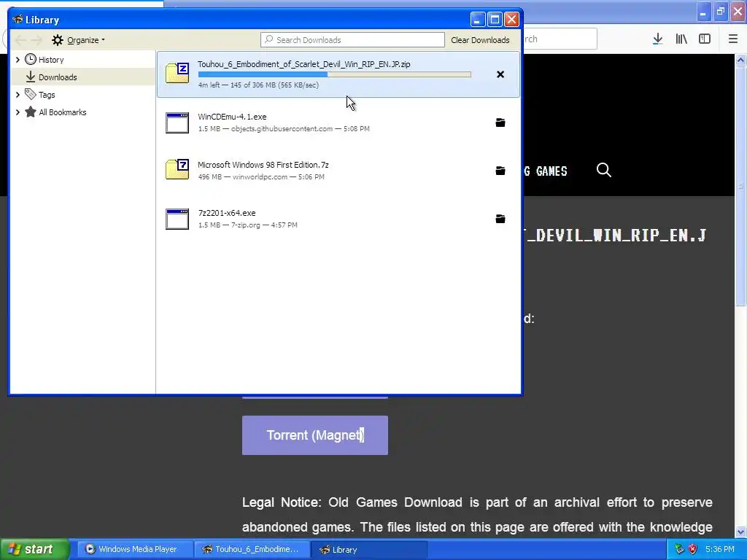Click the Search Downloads field

point(352,40)
